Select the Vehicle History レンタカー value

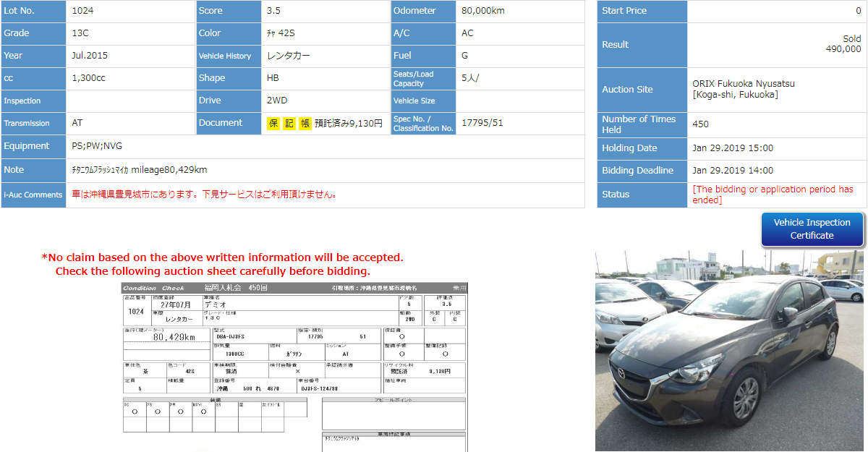289,56
